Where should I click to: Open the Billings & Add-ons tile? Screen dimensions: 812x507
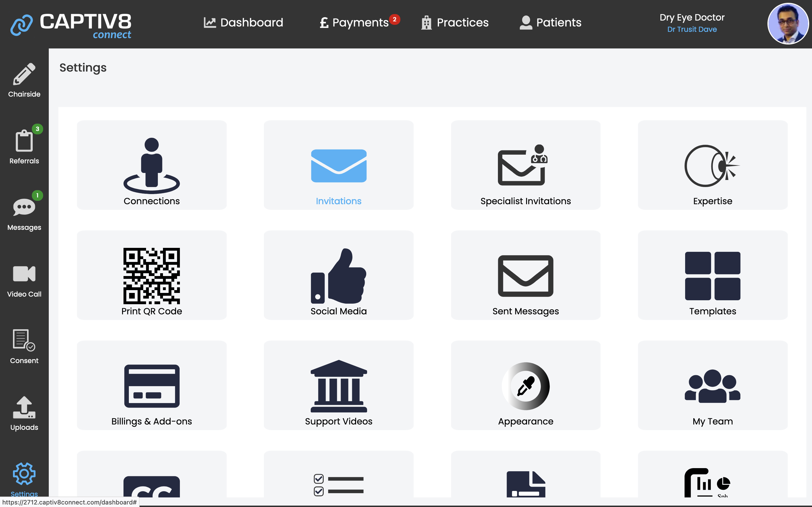(152, 386)
